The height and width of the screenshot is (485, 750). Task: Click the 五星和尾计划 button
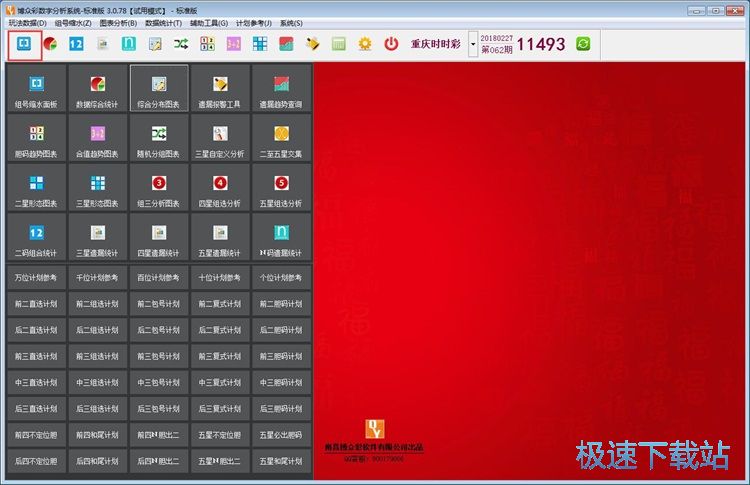point(281,461)
